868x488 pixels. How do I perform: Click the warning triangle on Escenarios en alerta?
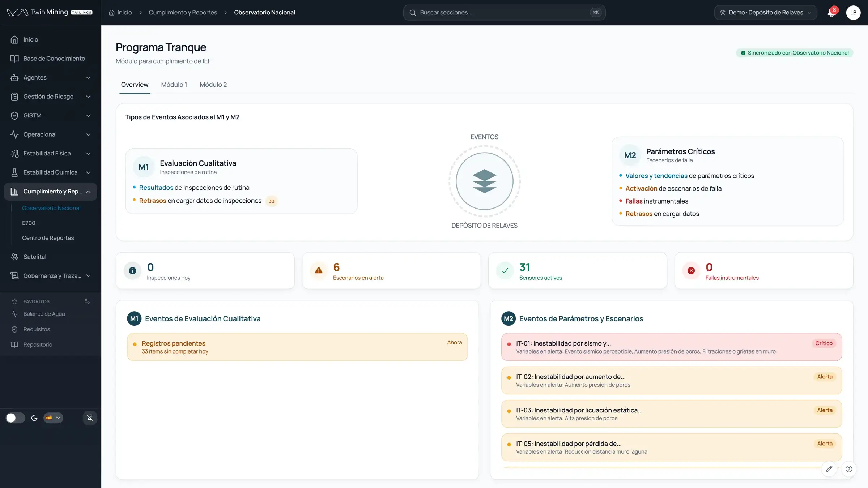tap(319, 270)
